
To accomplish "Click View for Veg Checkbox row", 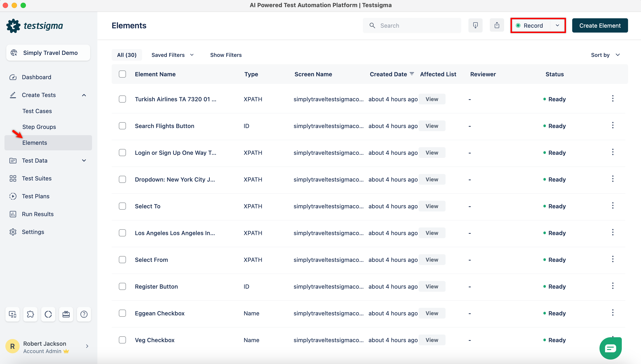I will coord(432,340).
